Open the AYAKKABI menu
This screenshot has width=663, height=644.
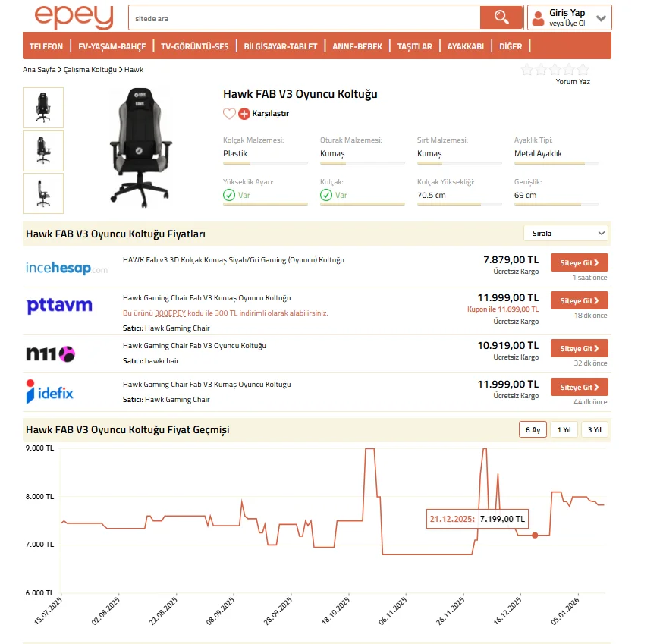(x=466, y=46)
